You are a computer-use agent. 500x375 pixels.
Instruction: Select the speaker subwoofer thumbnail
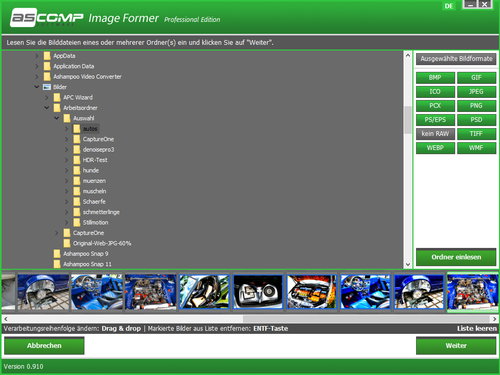(258, 292)
